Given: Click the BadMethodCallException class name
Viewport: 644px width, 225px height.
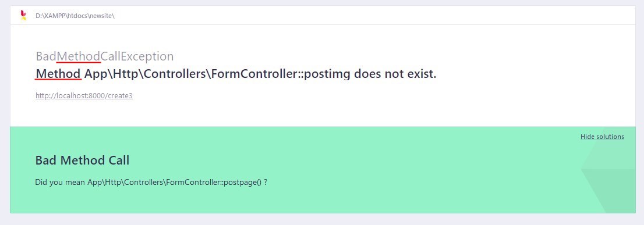Looking at the screenshot, I should pos(105,56).
